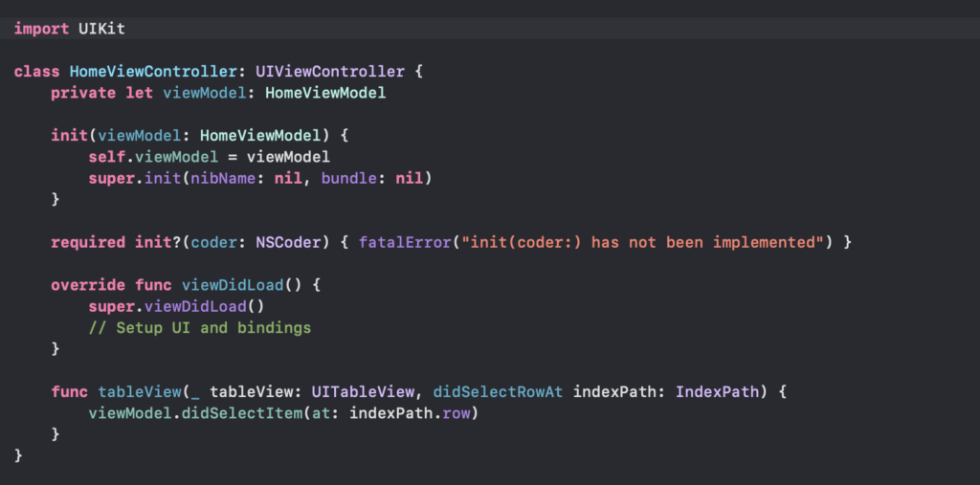
Task: Click the 'required' keyword
Action: point(88,243)
